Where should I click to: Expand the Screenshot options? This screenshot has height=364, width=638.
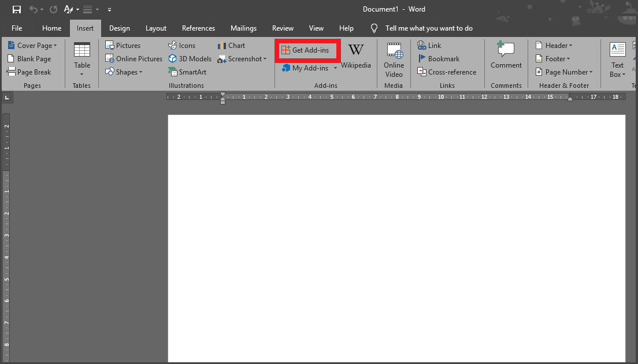pyautogui.click(x=242, y=58)
